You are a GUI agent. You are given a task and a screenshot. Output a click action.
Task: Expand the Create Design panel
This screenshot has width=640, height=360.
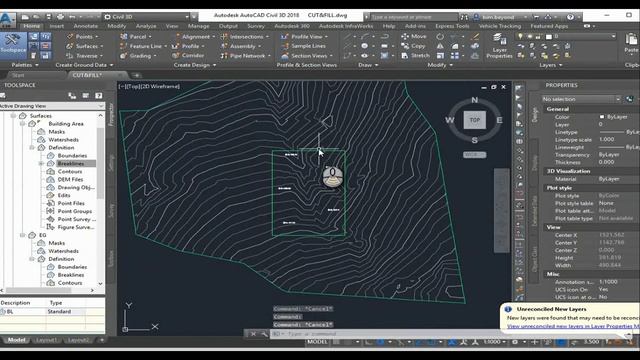pos(195,65)
